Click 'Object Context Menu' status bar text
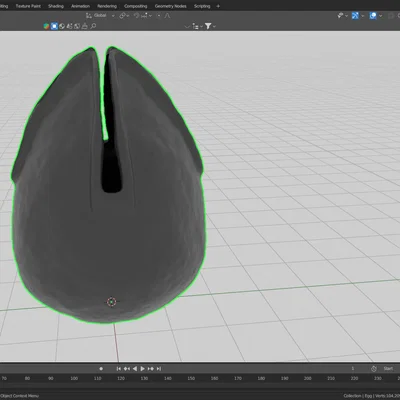The height and width of the screenshot is (400, 400). point(19,396)
